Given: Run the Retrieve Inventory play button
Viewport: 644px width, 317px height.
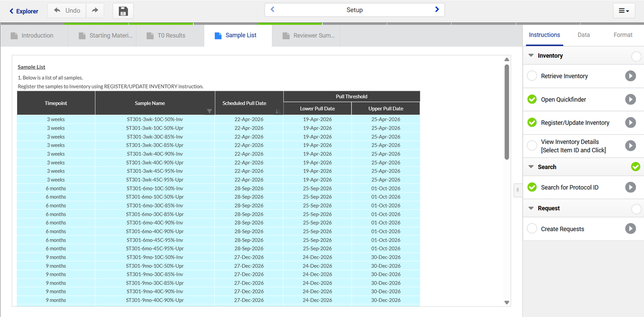Looking at the screenshot, I should [631, 76].
